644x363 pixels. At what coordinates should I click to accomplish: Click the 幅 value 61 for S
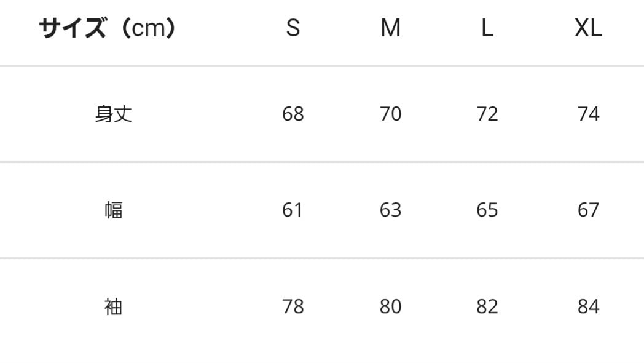[x=293, y=210]
